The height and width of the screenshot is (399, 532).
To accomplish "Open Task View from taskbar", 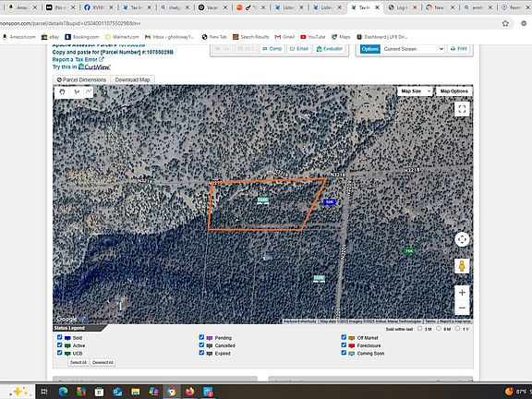I will click(44, 392).
